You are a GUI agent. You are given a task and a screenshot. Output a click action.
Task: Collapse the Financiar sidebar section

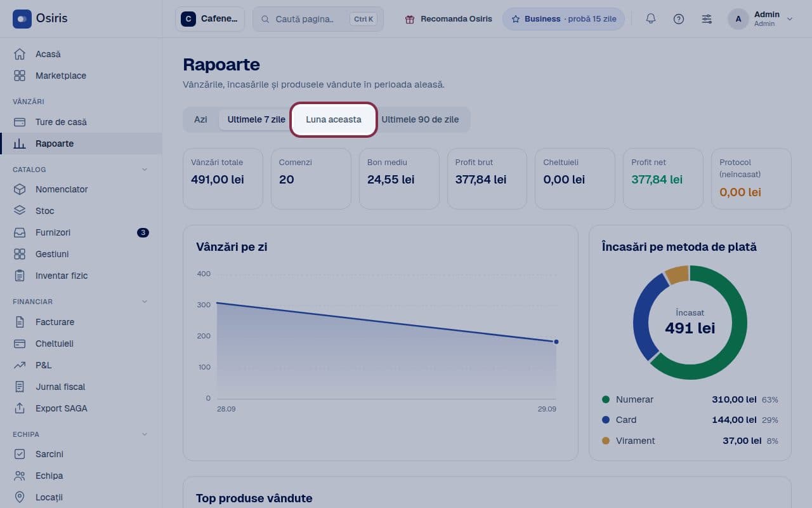click(144, 302)
